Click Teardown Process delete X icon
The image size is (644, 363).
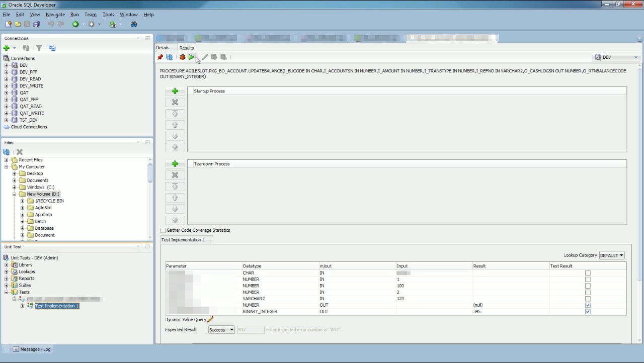[175, 175]
